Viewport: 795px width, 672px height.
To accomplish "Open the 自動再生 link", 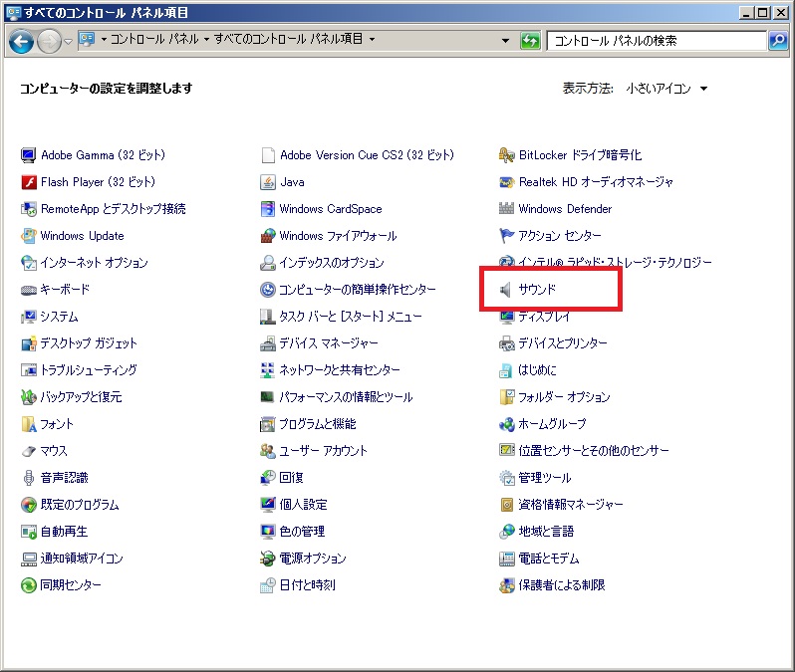I will coord(64,532).
